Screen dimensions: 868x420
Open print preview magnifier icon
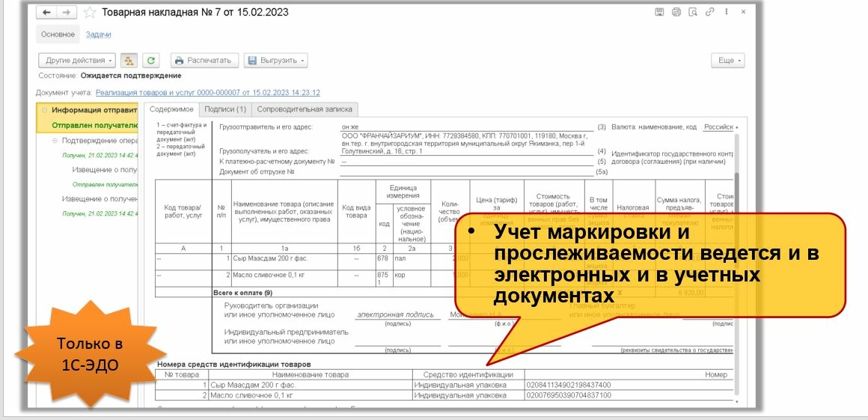pos(692,12)
